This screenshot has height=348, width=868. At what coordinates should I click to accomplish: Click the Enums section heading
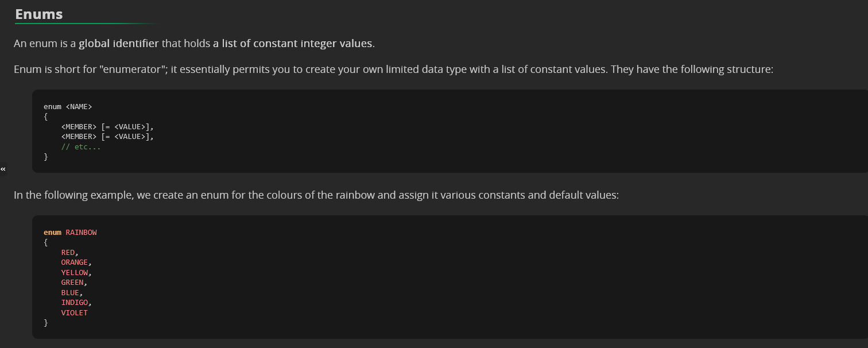point(39,14)
